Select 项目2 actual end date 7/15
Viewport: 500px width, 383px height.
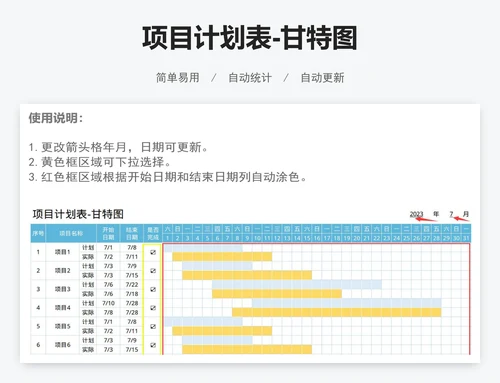click(x=132, y=275)
